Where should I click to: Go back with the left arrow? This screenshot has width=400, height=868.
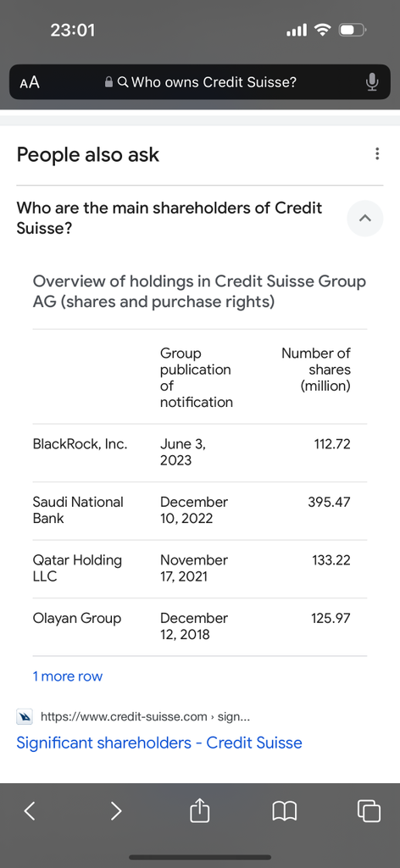pyautogui.click(x=30, y=811)
